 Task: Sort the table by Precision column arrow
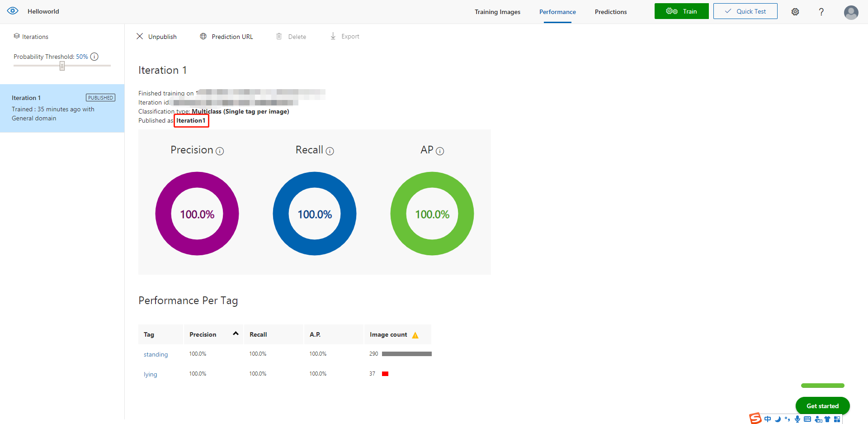tap(236, 333)
